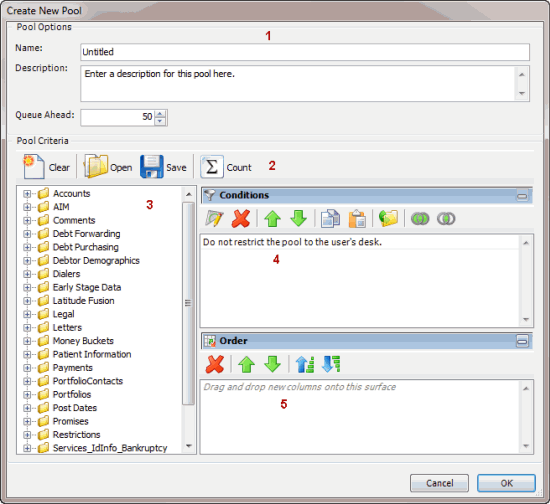Screen dimensions: 550x504
Task: Confirm pool creation with OK
Action: click(506, 483)
